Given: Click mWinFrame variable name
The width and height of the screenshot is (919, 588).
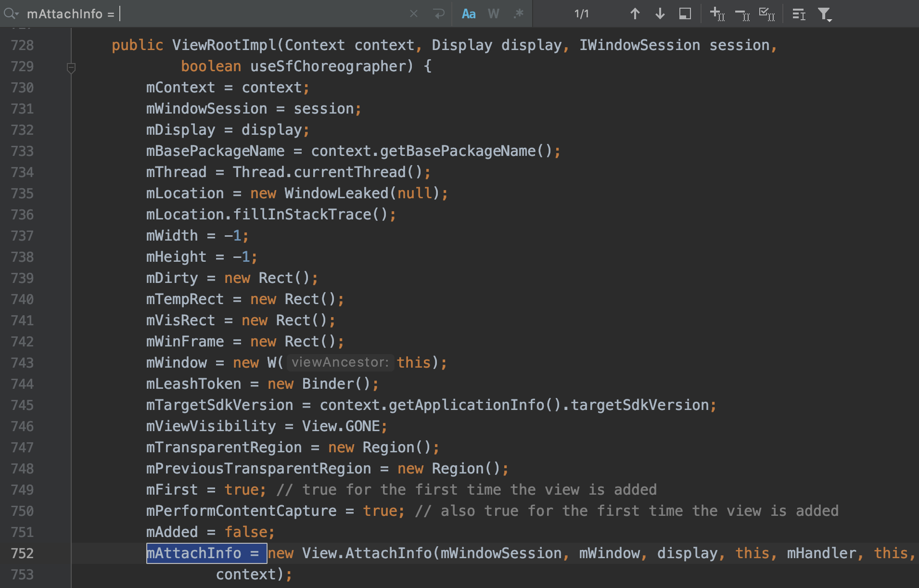Looking at the screenshot, I should 185,342.
